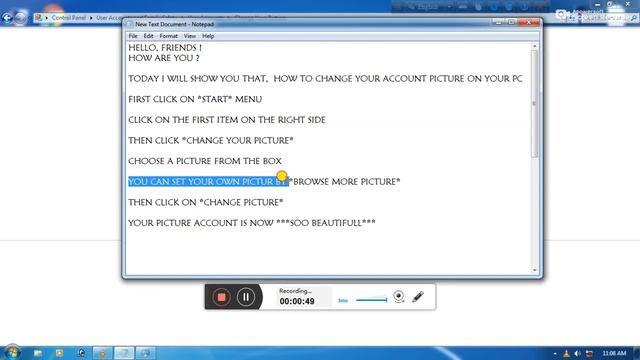Open the File menu in Notepad
The height and width of the screenshot is (360, 640).
(133, 36)
